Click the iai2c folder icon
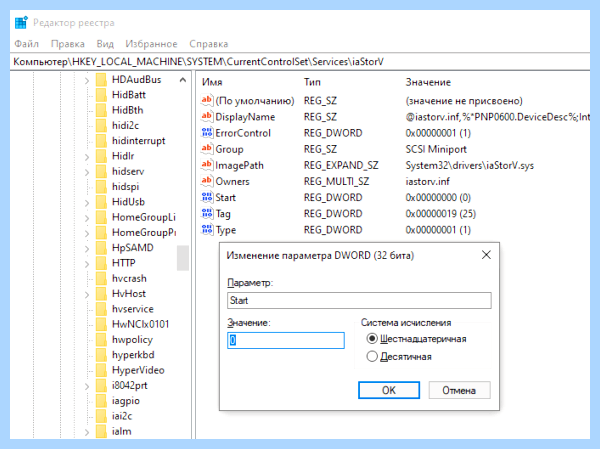The height and width of the screenshot is (449, 600). 101,416
